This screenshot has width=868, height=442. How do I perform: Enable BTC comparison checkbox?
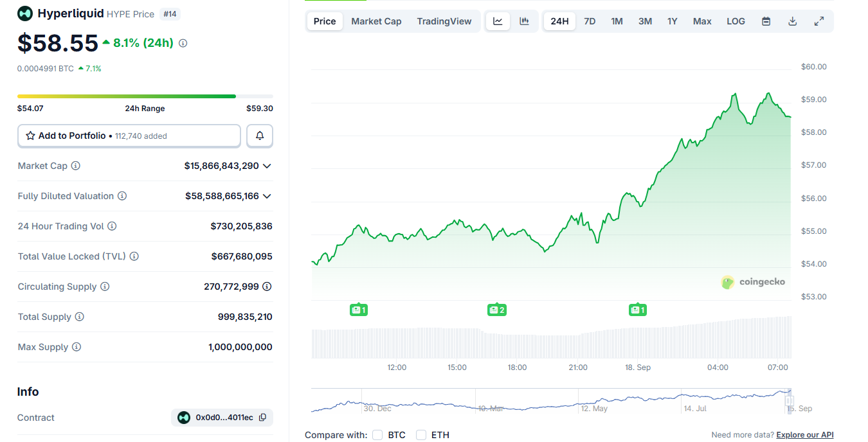pyautogui.click(x=377, y=435)
